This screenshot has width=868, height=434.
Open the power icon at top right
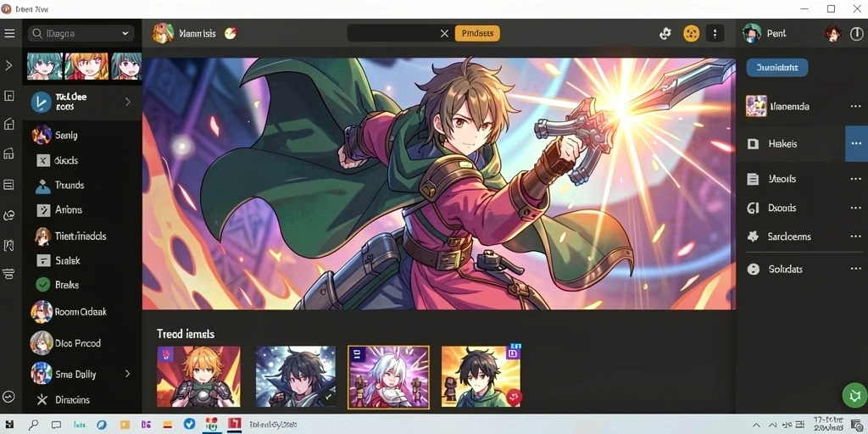tap(856, 34)
